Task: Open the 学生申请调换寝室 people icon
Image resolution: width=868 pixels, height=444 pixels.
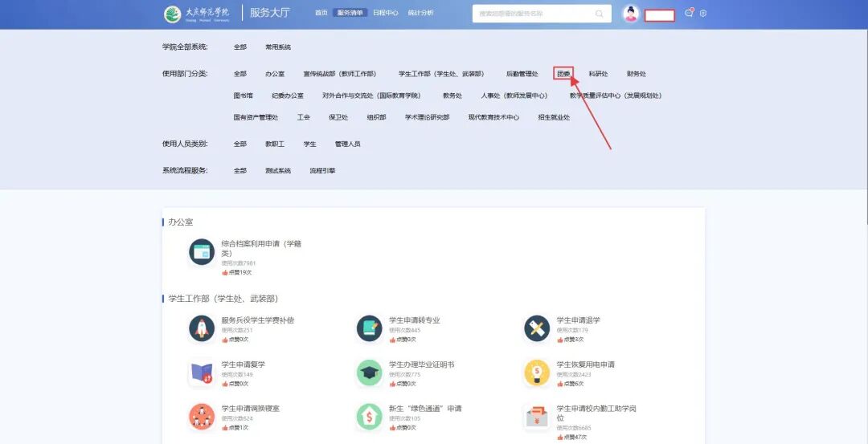Action: (x=202, y=417)
